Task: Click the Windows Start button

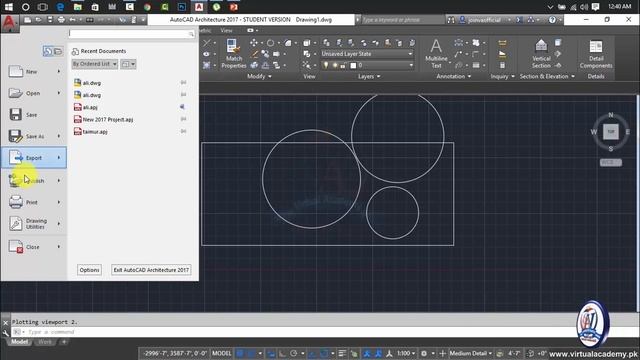Action: [x=9, y=7]
